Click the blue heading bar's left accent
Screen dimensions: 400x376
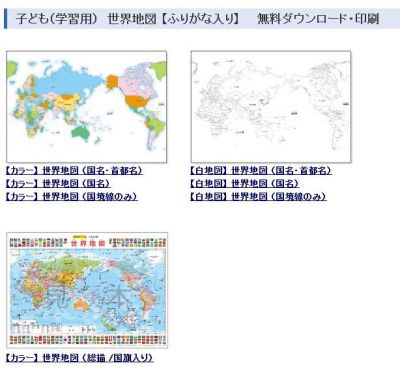[5, 19]
